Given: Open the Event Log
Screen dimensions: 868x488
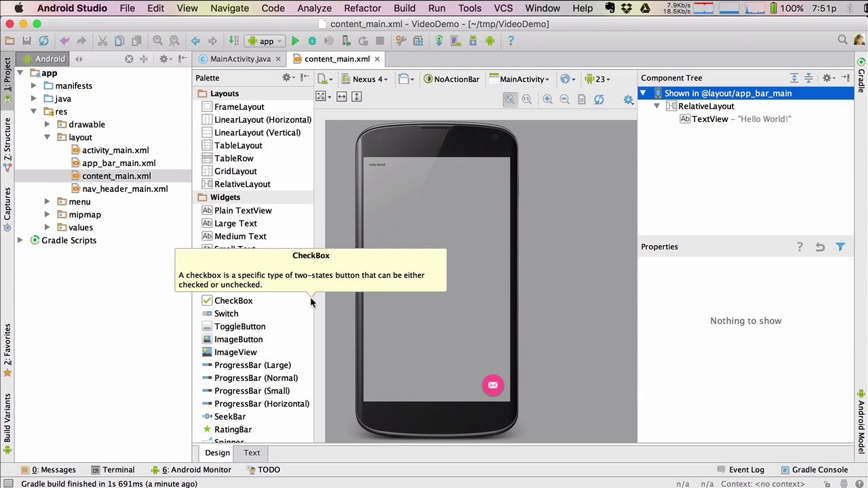Looking at the screenshot, I should click(741, 470).
